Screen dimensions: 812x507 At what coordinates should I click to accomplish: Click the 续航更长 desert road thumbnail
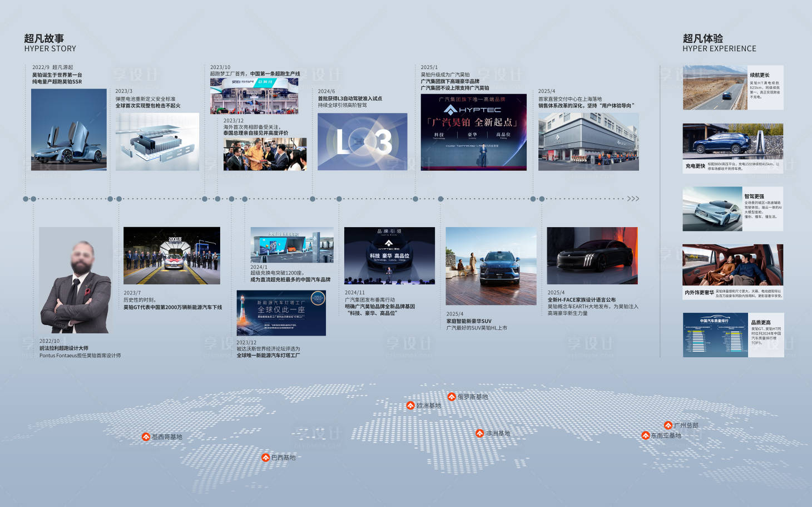coord(715,87)
